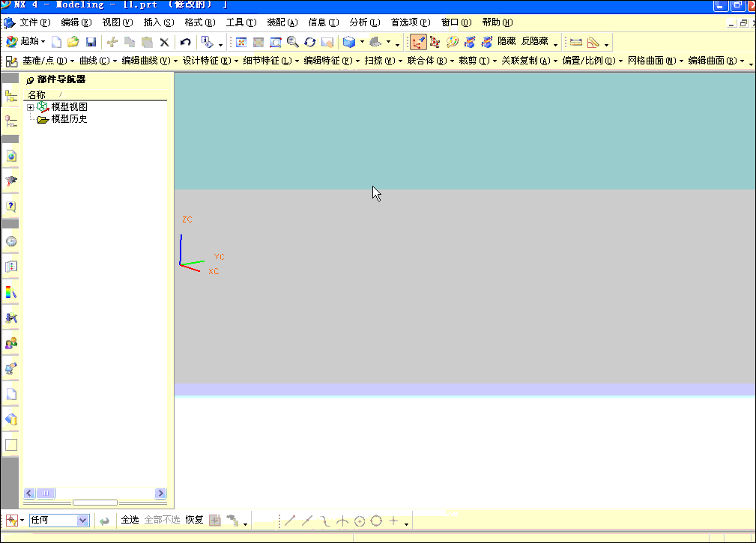This screenshot has width=756, height=543.
Task: Undo the last action
Action: point(186,42)
